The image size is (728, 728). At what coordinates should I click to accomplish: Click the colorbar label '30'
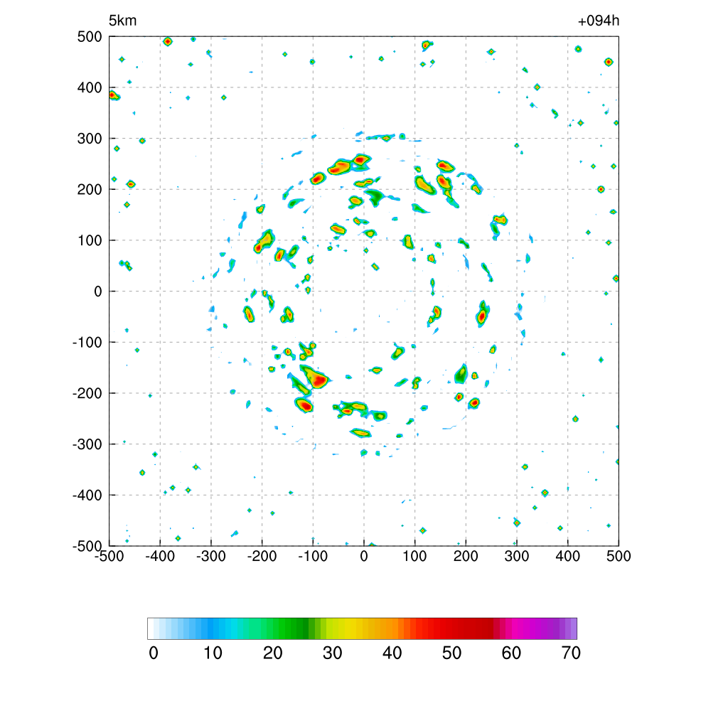(x=333, y=653)
